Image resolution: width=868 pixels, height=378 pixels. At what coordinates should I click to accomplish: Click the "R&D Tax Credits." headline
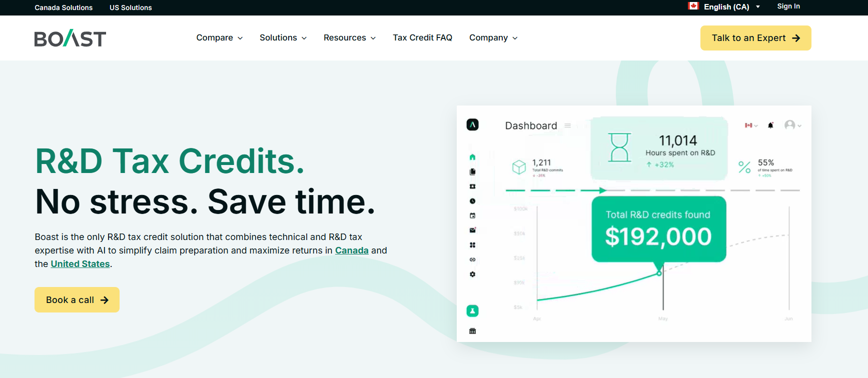[x=170, y=161]
